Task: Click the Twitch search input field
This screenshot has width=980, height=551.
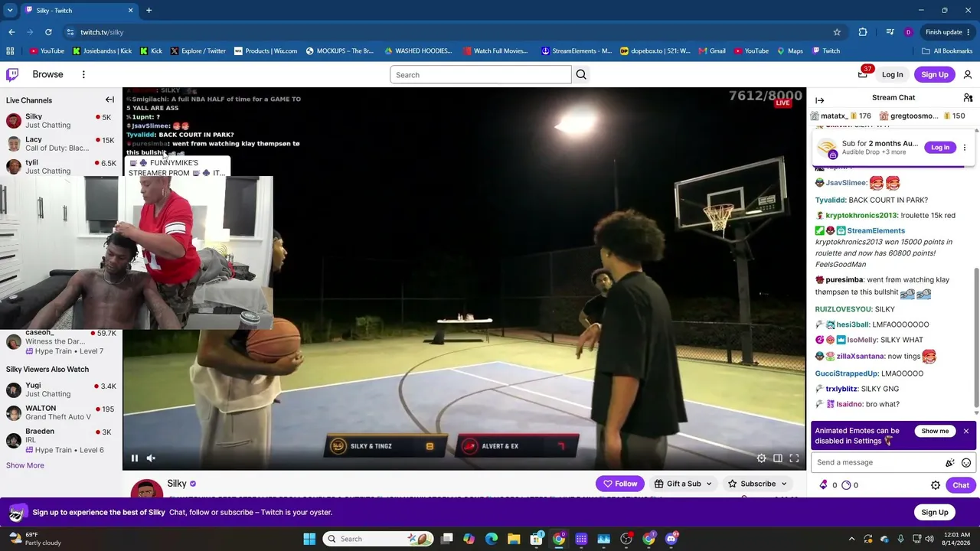Action: (481, 75)
